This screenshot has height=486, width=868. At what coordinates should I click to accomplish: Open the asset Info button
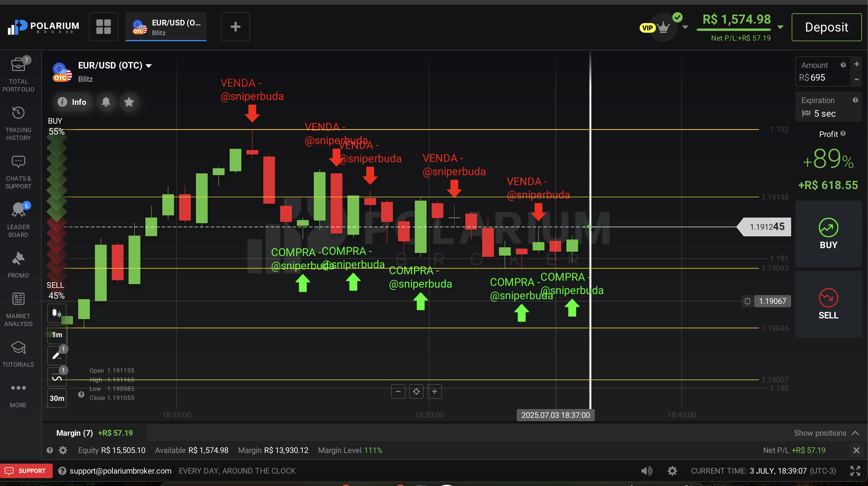(72, 102)
